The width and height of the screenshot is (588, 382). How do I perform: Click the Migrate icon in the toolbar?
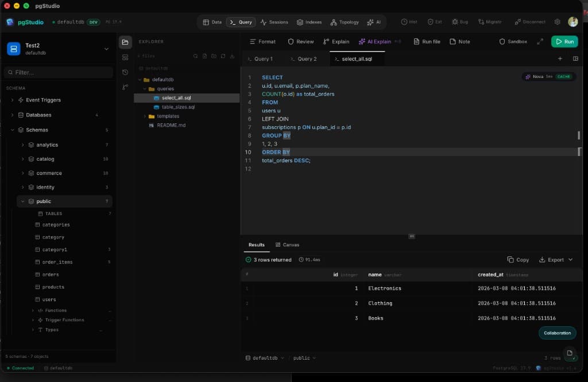click(489, 22)
